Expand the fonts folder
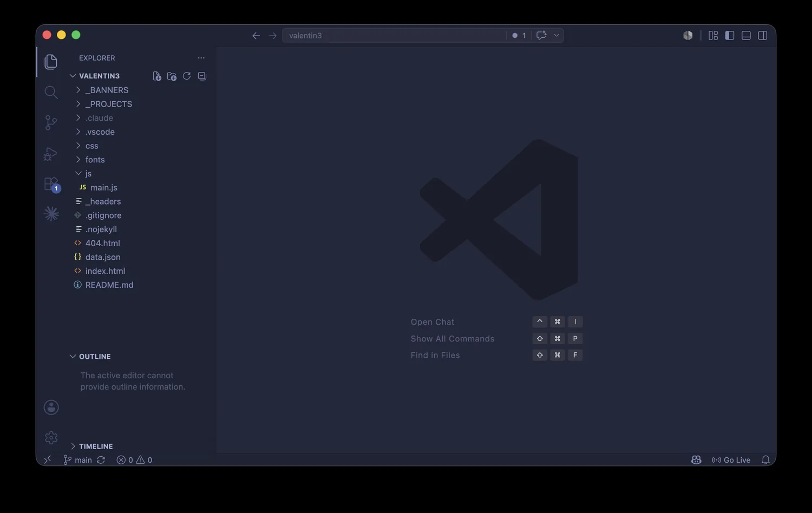Image resolution: width=812 pixels, height=513 pixels. pos(95,160)
